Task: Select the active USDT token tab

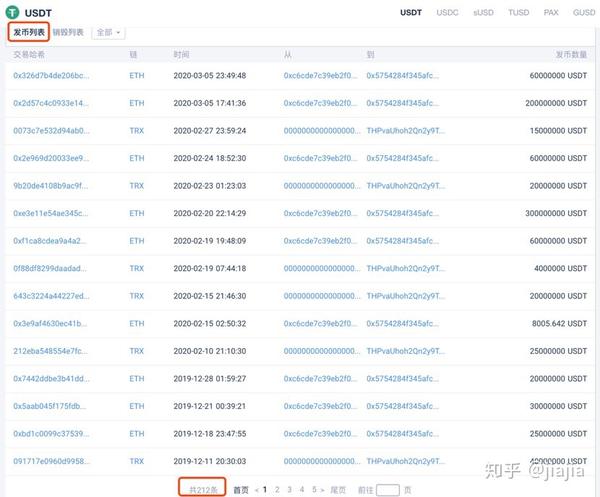Action: tap(411, 13)
